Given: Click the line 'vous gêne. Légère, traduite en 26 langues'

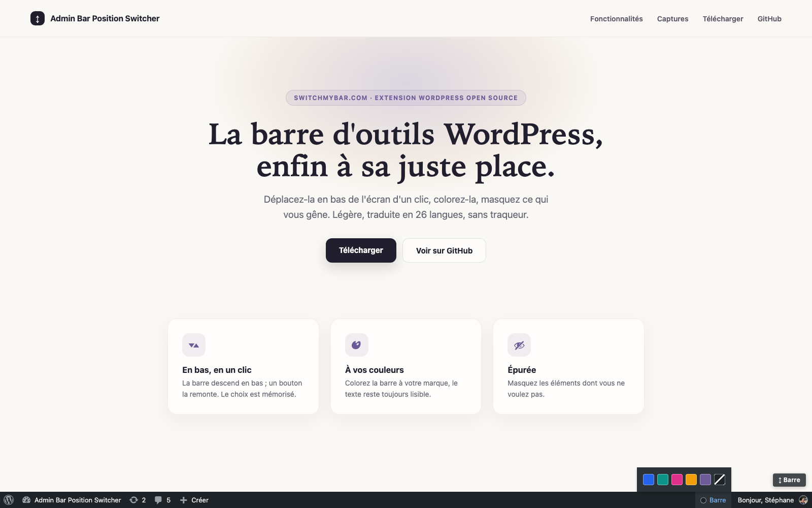Looking at the screenshot, I should 406,214.
